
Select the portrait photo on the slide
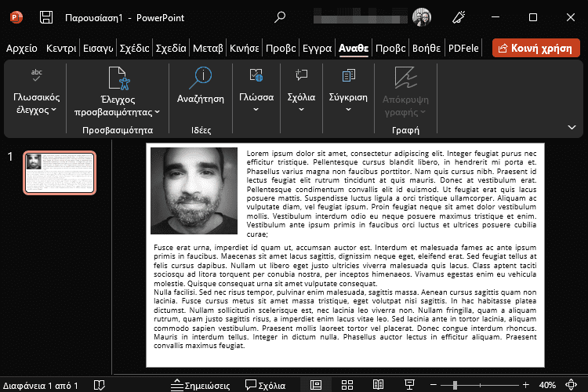[x=194, y=191]
